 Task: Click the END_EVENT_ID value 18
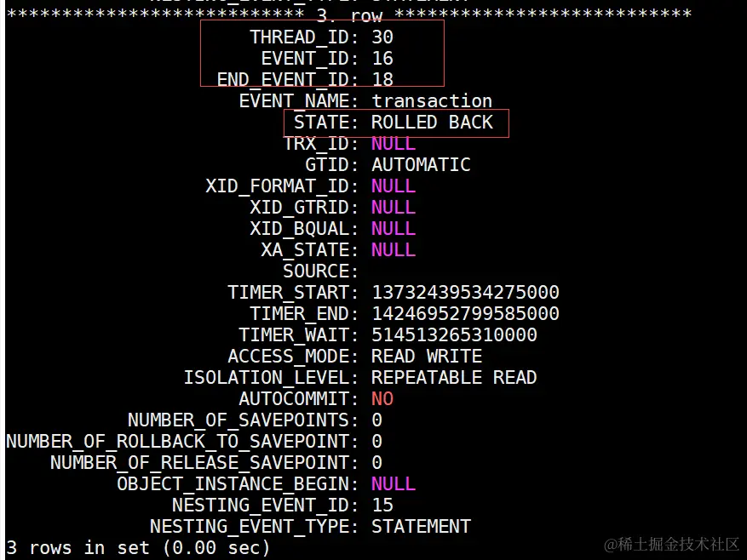pyautogui.click(x=382, y=79)
